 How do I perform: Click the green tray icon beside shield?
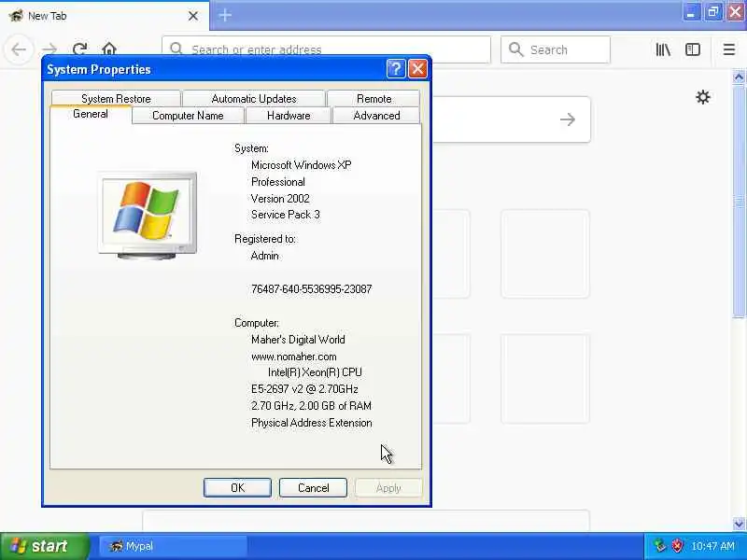(660, 546)
